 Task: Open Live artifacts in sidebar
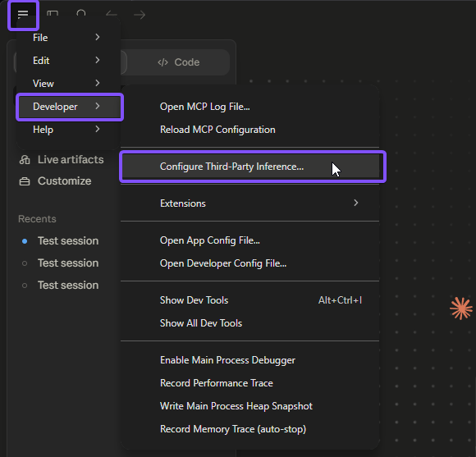pyautogui.click(x=62, y=160)
